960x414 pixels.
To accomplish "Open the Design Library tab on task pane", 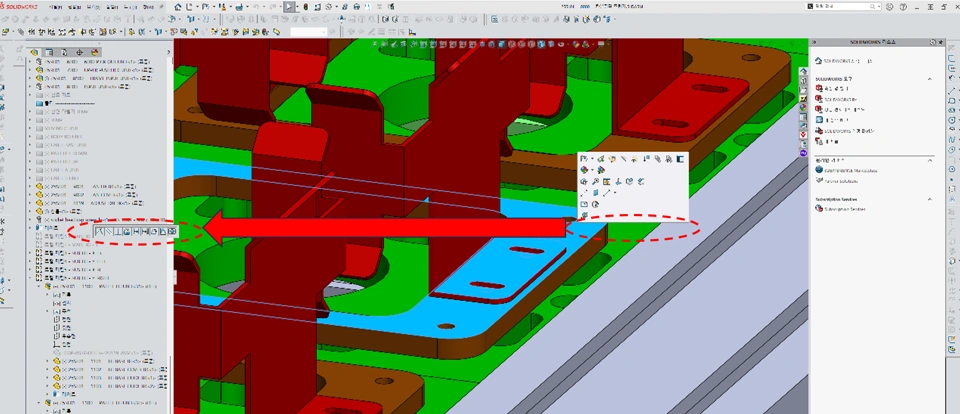I will [x=803, y=80].
